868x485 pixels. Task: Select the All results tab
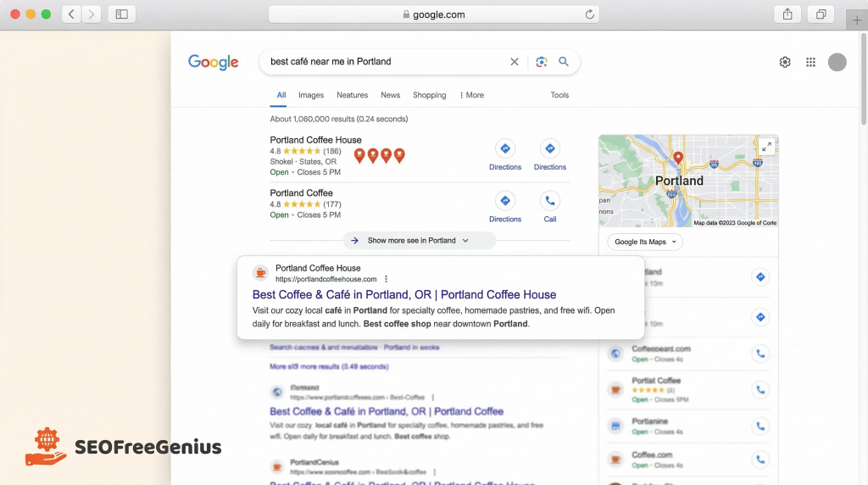pos(281,95)
